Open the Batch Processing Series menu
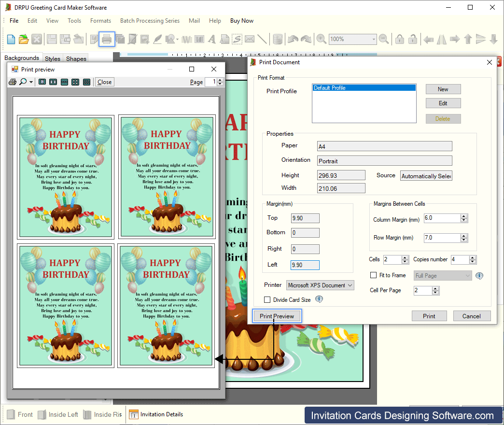The height and width of the screenshot is (425, 504). (x=150, y=21)
